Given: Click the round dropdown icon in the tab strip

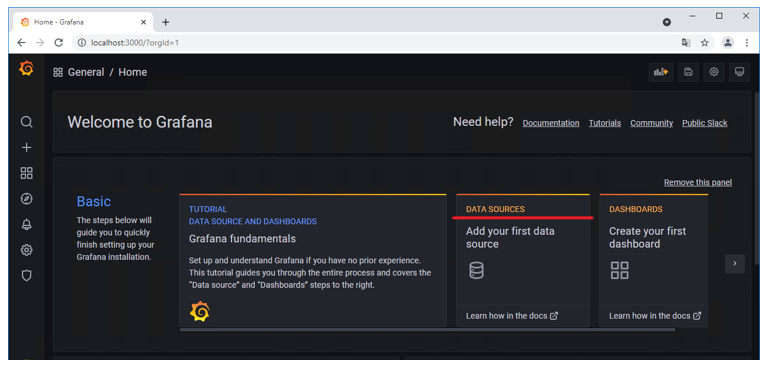Looking at the screenshot, I should tap(667, 22).
